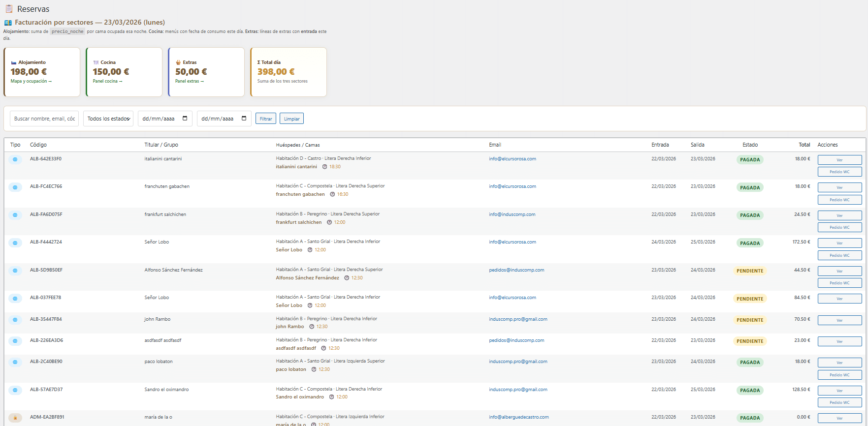This screenshot has height=426, width=868.
Task: Click the Limpiar button
Action: tap(292, 119)
